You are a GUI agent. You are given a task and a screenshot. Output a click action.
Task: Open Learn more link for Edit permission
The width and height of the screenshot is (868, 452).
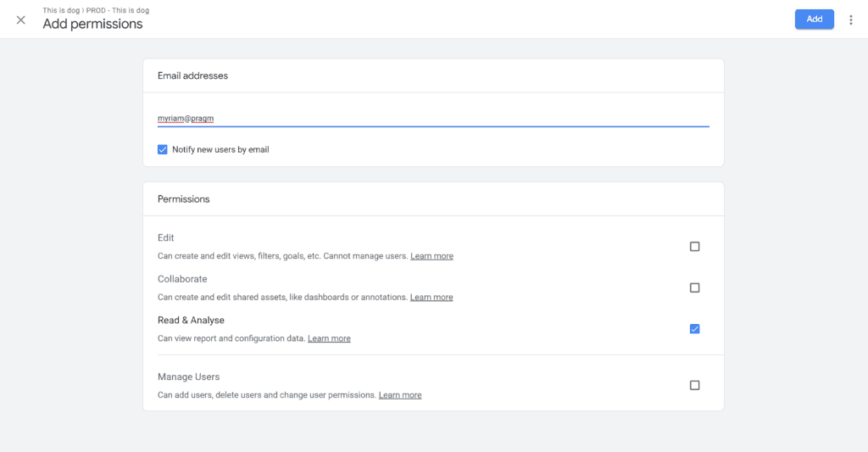coord(431,256)
